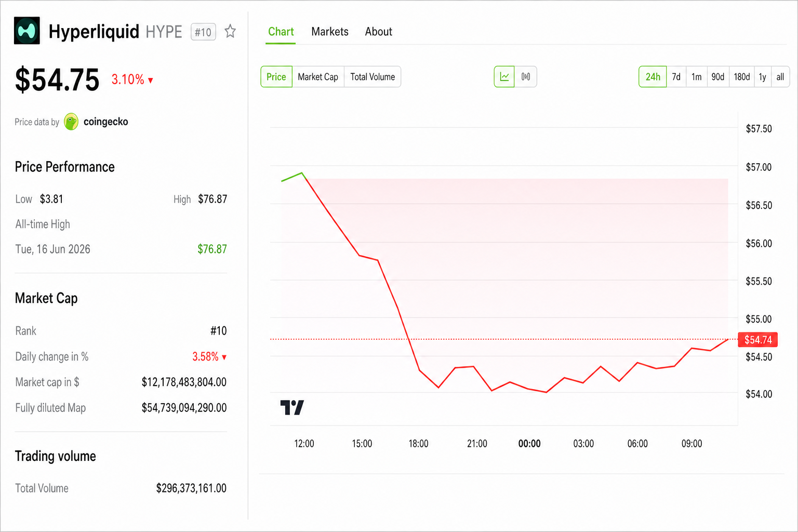The height and width of the screenshot is (532, 798).
Task: Click the red price-change down arrow
Action: [x=151, y=81]
